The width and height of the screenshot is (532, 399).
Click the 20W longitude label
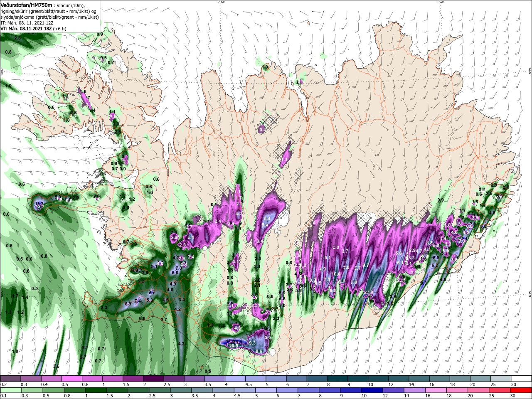pos(221,2)
